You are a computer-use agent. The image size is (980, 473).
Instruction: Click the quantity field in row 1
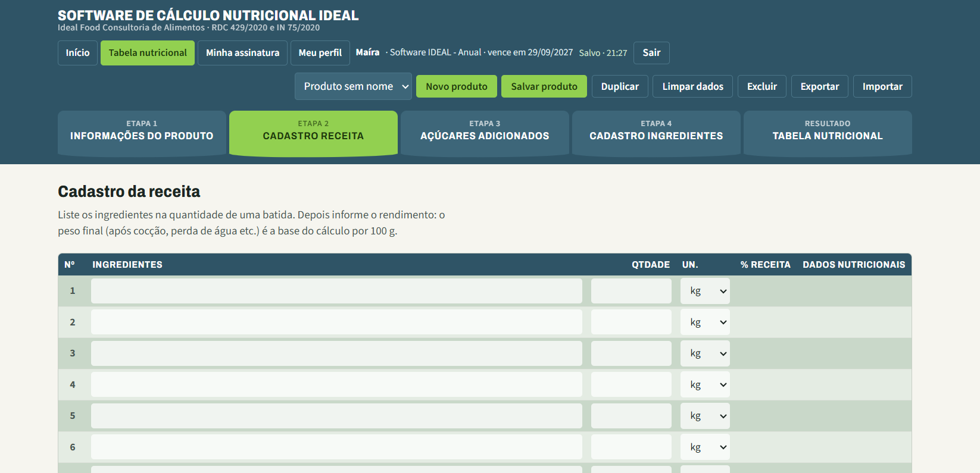(631, 291)
